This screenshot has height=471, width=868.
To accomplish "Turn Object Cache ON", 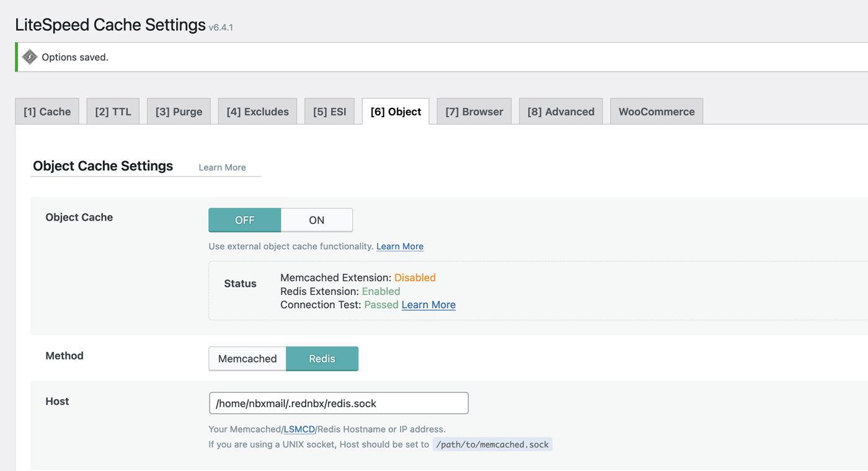I will [x=317, y=220].
